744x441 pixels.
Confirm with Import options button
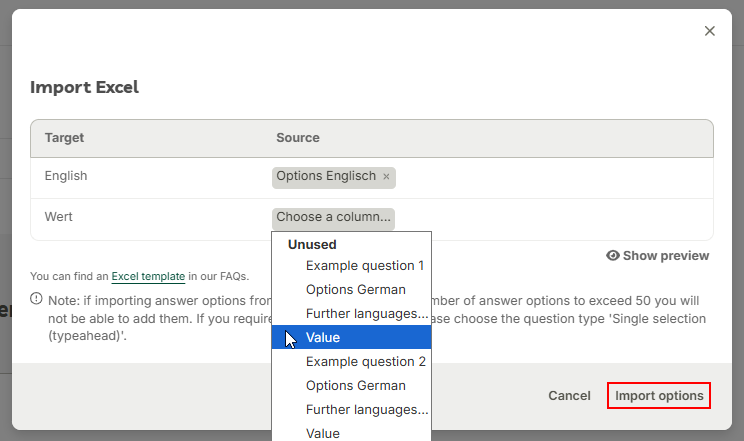click(x=659, y=395)
